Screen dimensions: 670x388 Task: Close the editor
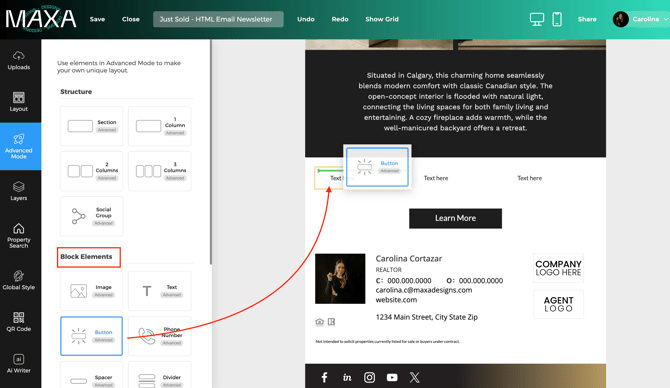[x=131, y=19]
